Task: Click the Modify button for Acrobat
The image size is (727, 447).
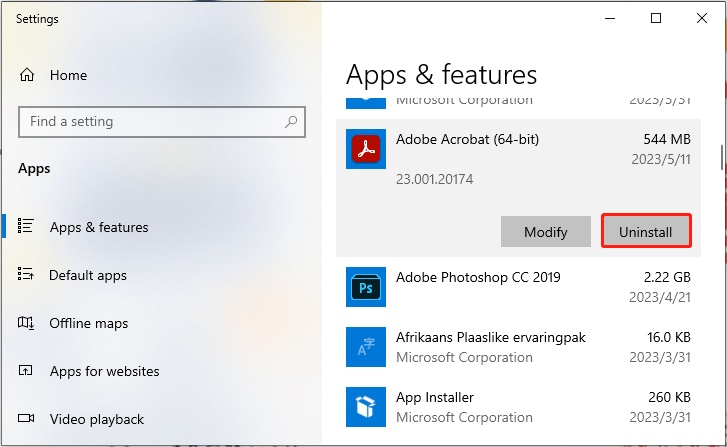Action: (546, 231)
